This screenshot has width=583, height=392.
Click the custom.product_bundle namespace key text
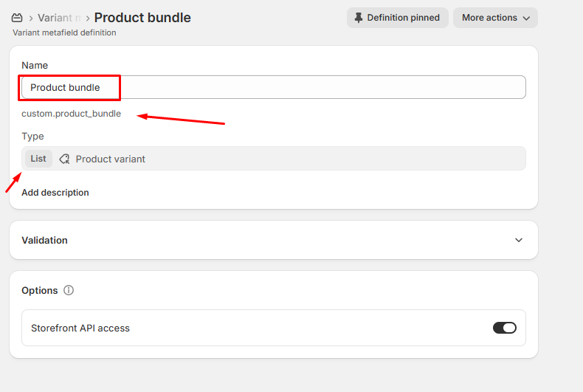(71, 114)
